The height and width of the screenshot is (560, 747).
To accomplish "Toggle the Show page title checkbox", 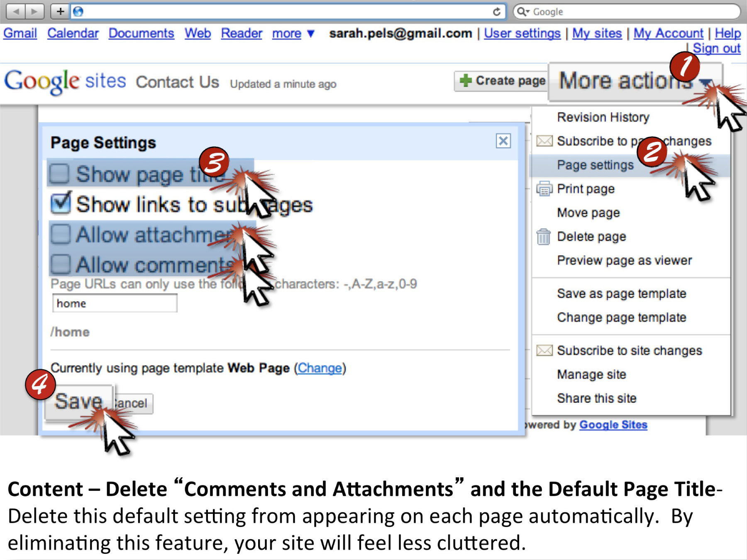I will click(59, 173).
